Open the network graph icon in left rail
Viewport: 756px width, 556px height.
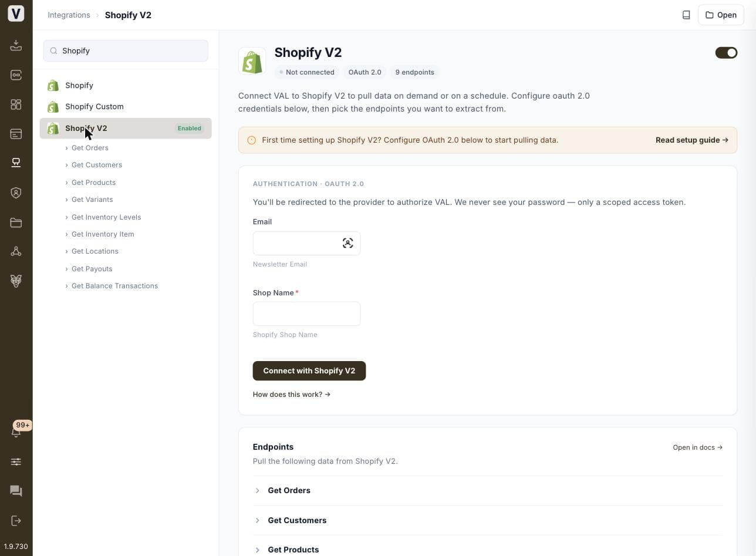coord(16,251)
